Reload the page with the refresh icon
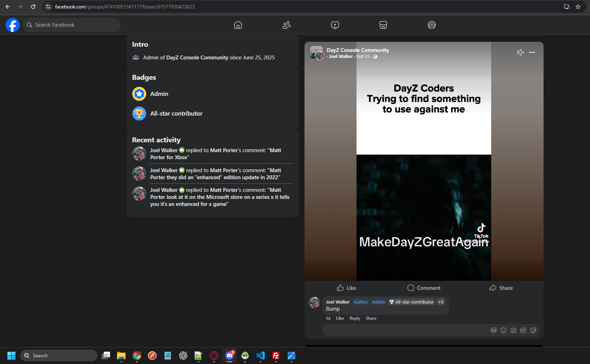Viewport: 590px width, 364px height. coord(33,7)
